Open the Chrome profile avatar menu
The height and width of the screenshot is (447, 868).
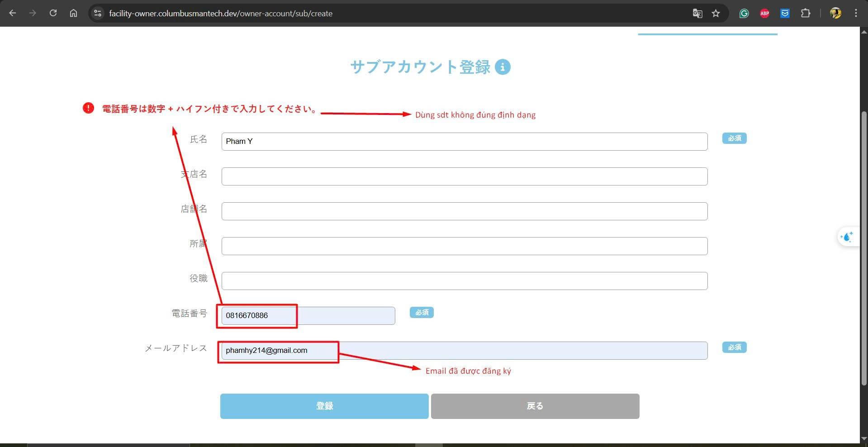835,14
